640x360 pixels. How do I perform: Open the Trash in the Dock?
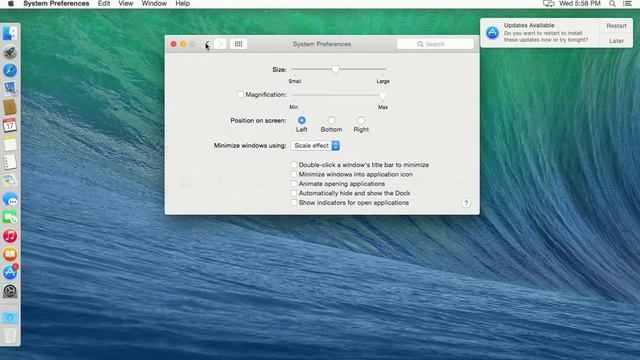10,336
